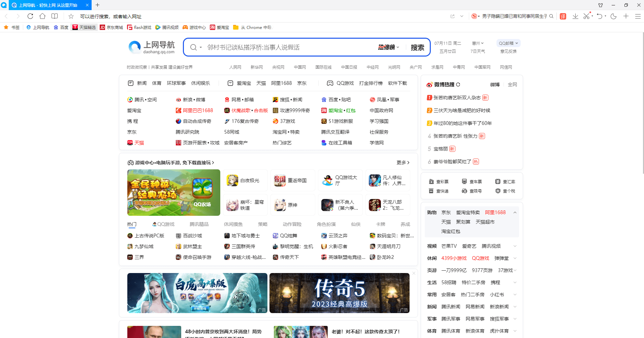Open 查车票 ticket lookup
Image resolution: width=644 pixels, height=338 pixels.
[x=472, y=181]
